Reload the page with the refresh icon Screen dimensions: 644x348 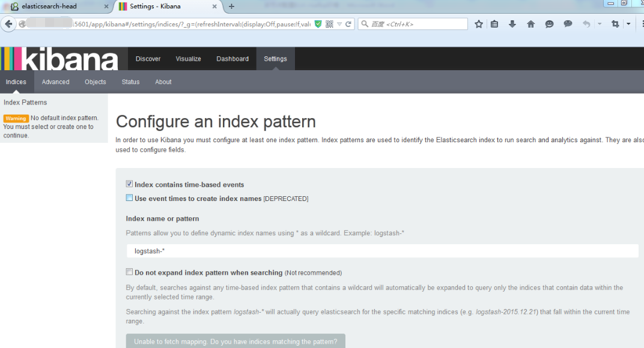(348, 24)
